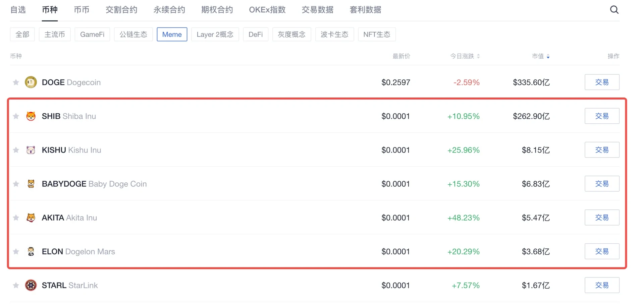Click the Dogecoin coin logo

click(x=31, y=82)
